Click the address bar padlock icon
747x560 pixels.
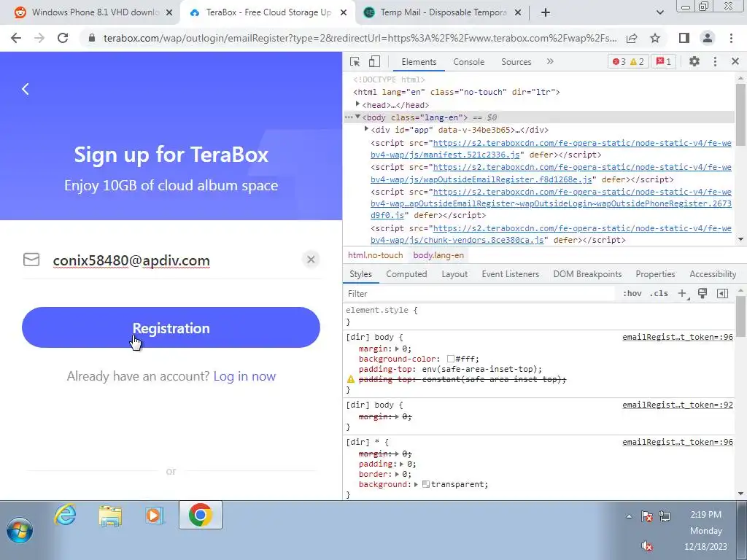[92, 38]
